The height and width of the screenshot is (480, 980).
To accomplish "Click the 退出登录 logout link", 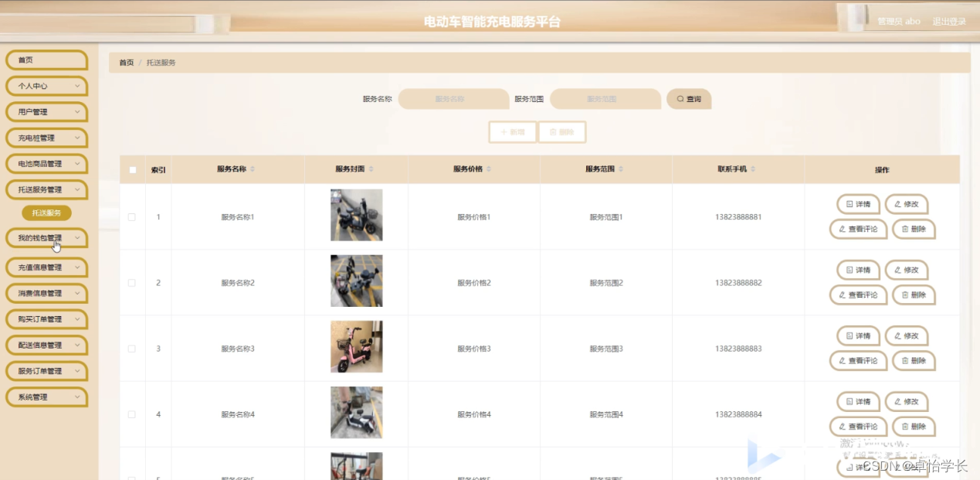I will coord(949,22).
